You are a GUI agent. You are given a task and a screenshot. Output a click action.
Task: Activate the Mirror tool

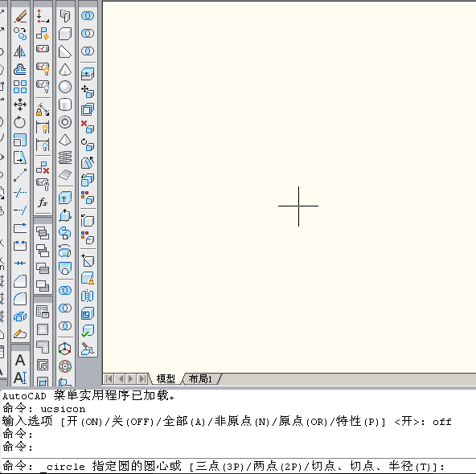click(x=20, y=51)
